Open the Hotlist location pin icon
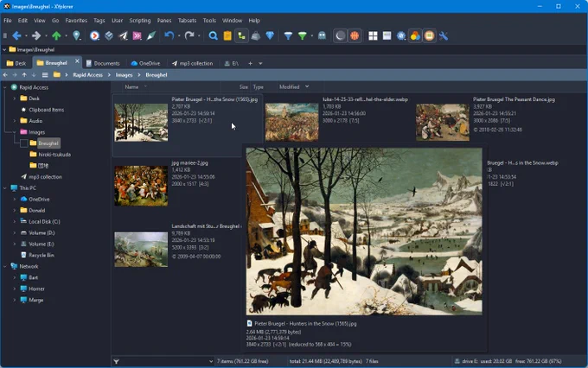 point(76,35)
